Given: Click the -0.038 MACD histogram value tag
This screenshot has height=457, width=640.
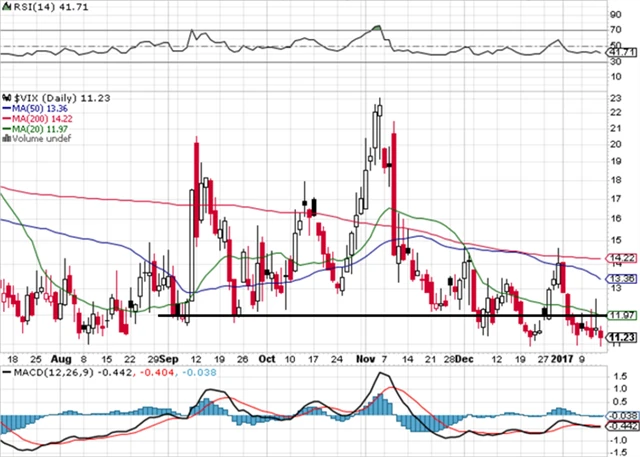Looking at the screenshot, I should coord(622,414).
